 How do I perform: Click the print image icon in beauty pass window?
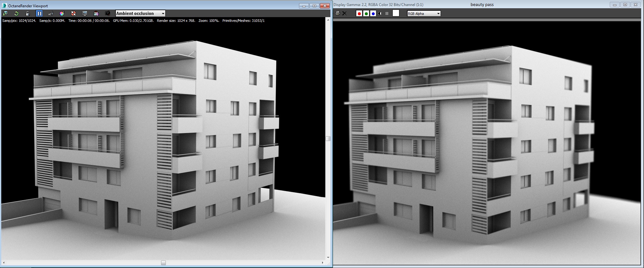[338, 13]
